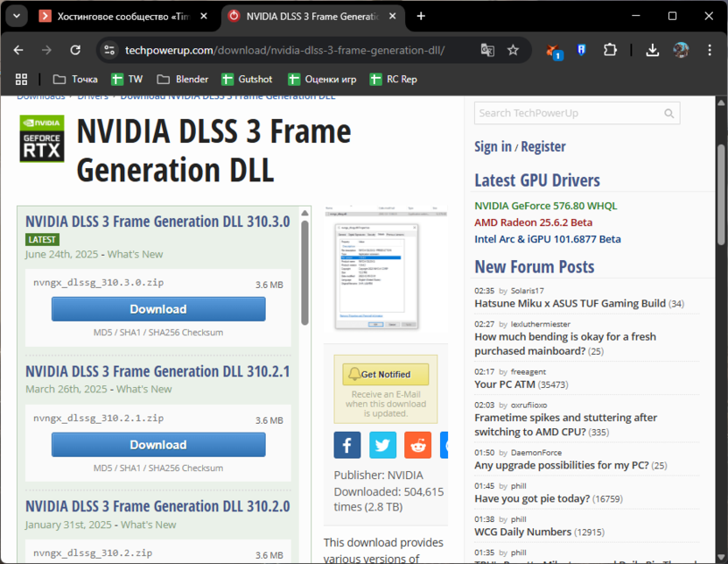Open What's New for June 24th release
The height and width of the screenshot is (564, 728).
[135, 254]
